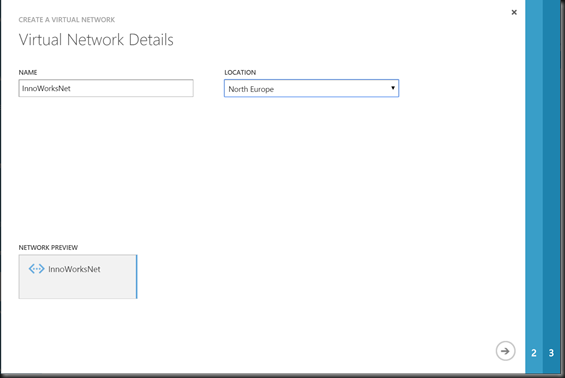
Task: Close the Create a Virtual Network dialog
Action: [x=514, y=12]
